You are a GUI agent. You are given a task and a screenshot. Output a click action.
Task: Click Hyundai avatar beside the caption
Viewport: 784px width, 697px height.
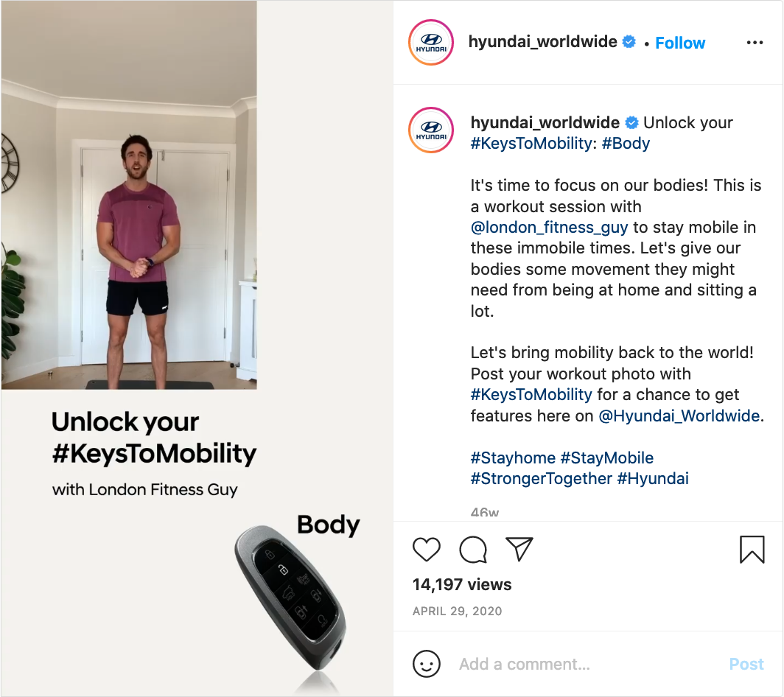(431, 130)
